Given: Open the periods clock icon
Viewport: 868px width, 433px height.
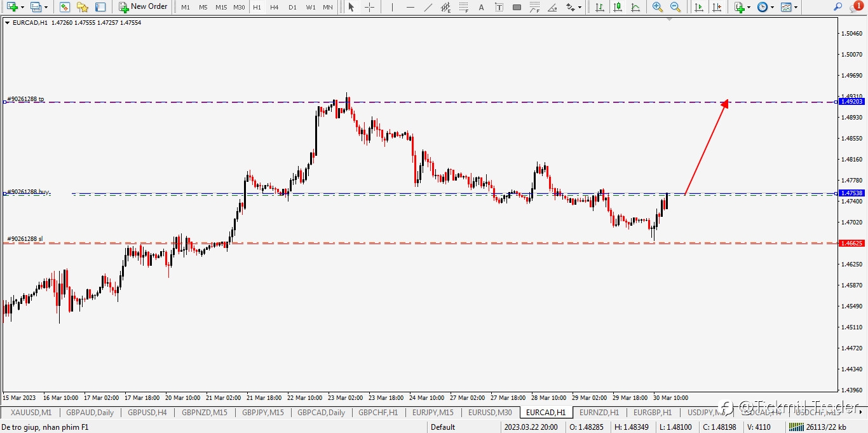Looking at the screenshot, I should tap(763, 7).
